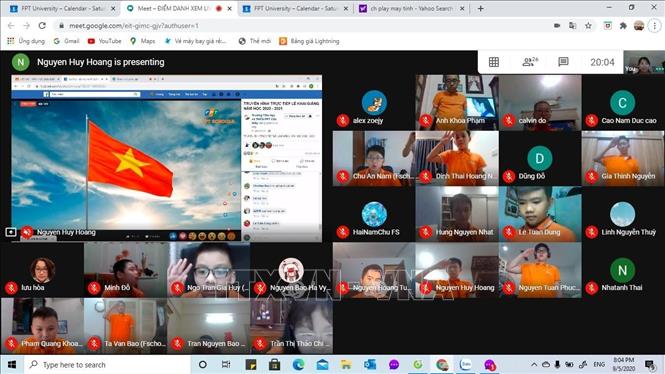Open a new browser tab
The image size is (665, 374).
481,8
